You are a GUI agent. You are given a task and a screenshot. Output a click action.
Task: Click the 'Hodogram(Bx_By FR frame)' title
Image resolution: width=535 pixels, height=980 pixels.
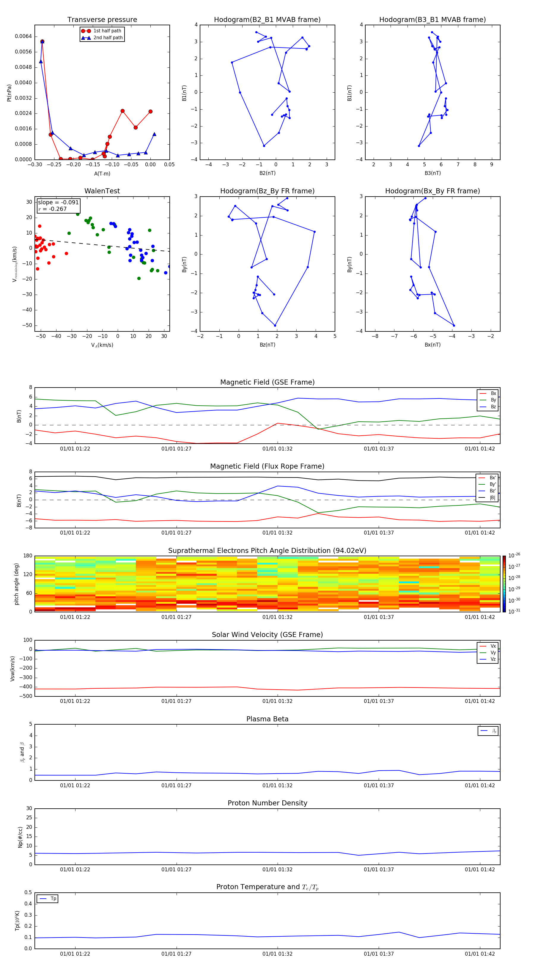432,191
